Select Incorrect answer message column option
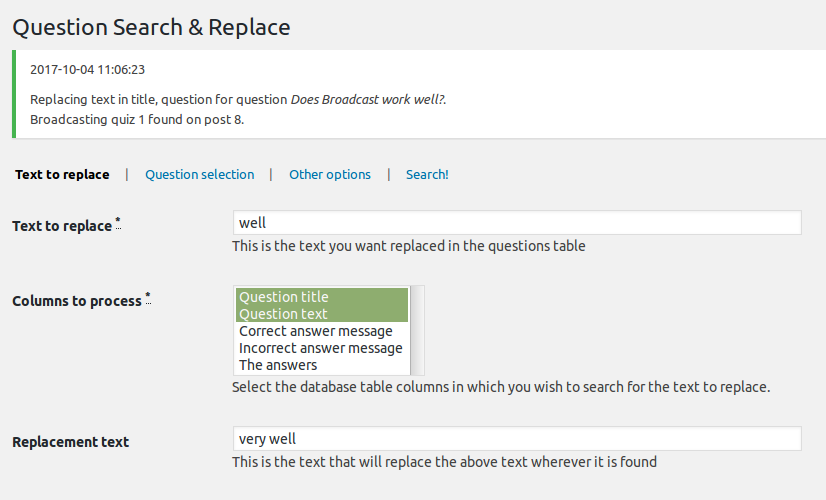This screenshot has width=826, height=500. point(320,348)
